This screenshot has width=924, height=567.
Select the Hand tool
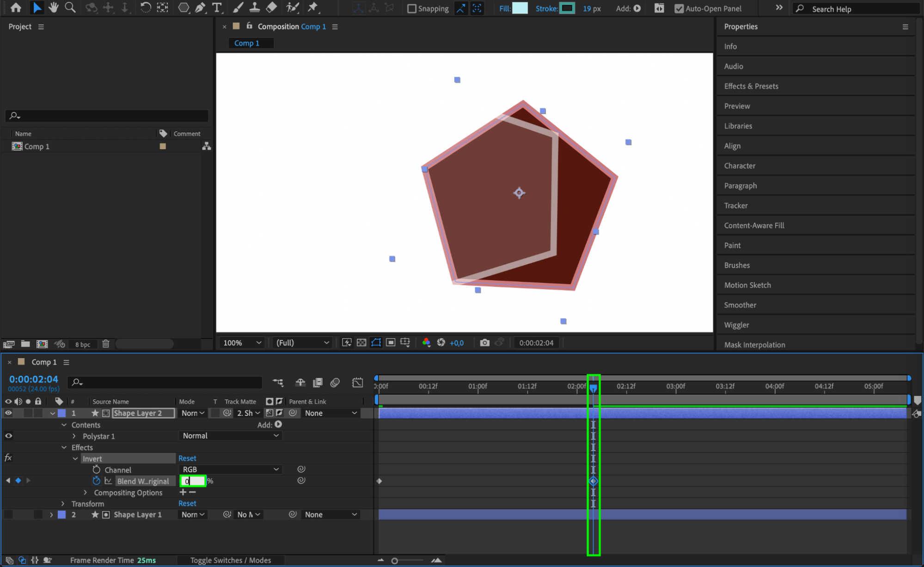coord(54,7)
